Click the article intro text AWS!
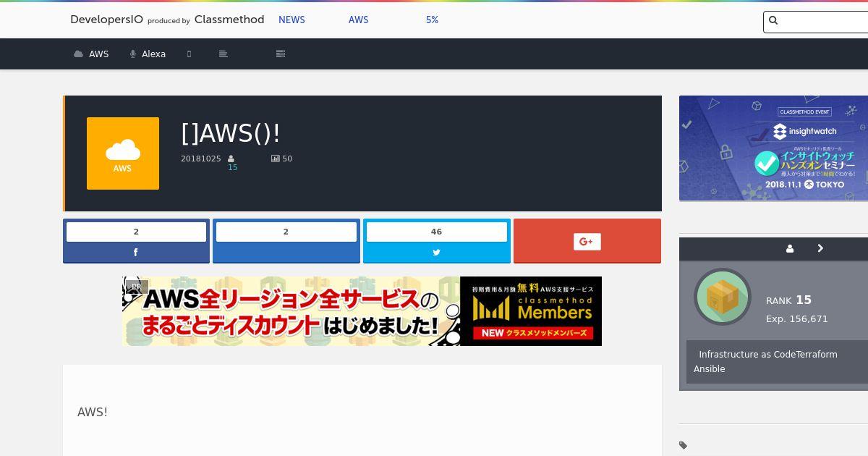Image resolution: width=868 pixels, height=456 pixels. (93, 412)
